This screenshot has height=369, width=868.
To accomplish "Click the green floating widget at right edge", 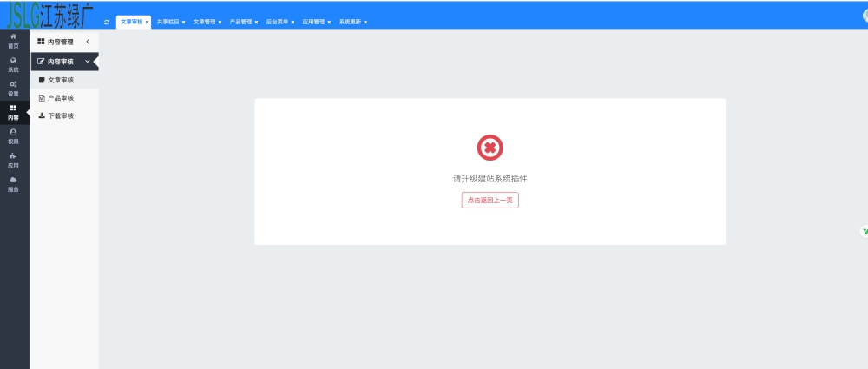I will click(x=865, y=232).
